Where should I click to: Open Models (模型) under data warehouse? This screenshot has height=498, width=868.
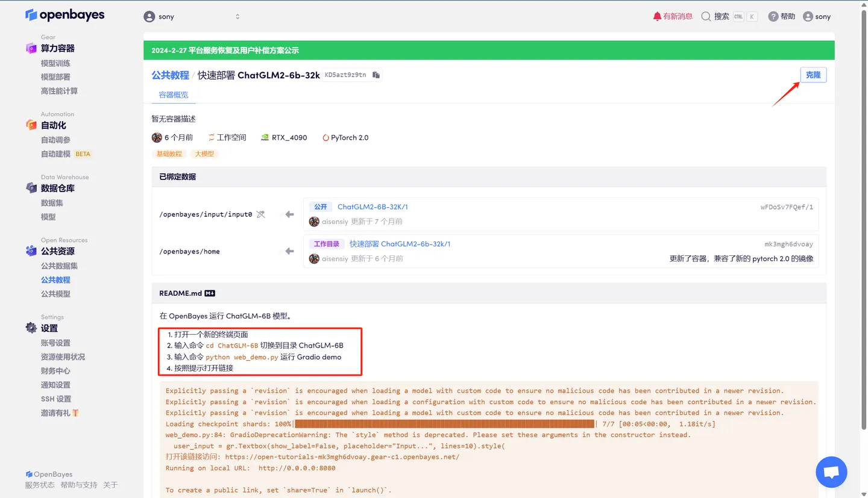click(48, 217)
